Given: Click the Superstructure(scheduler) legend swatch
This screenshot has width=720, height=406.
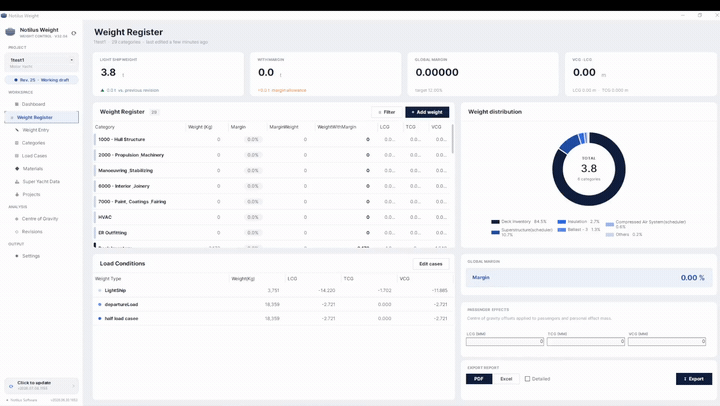Looking at the screenshot, I should coord(495,232).
